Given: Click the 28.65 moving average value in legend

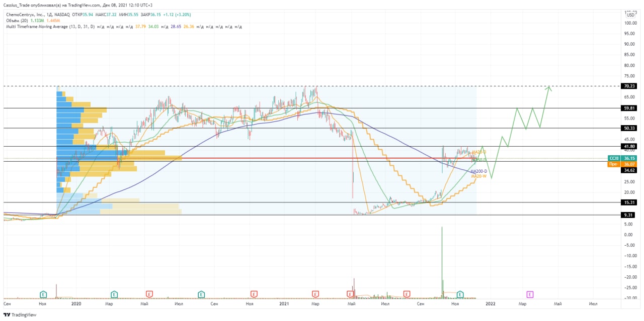Looking at the screenshot, I should 176,26.
